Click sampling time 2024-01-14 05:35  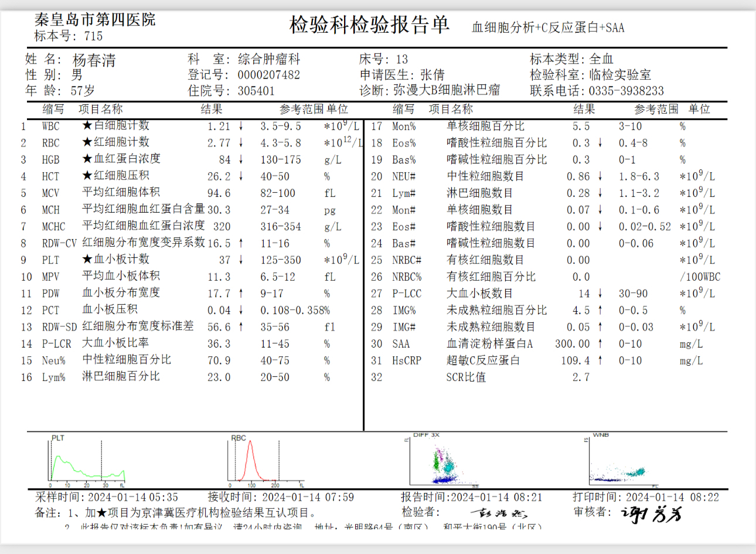[x=133, y=497]
